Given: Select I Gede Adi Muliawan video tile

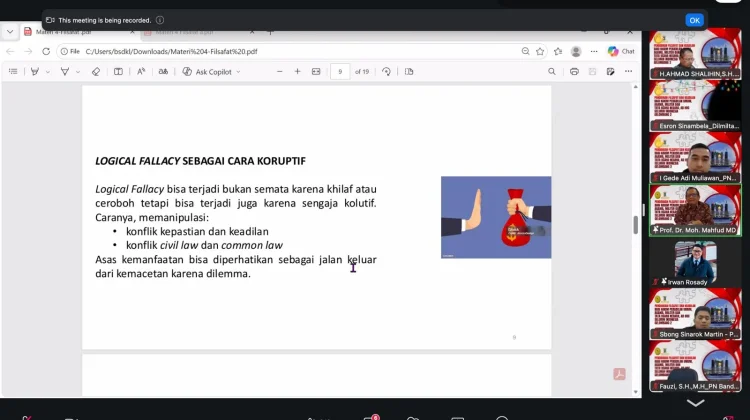Looking at the screenshot, I should (x=695, y=157).
